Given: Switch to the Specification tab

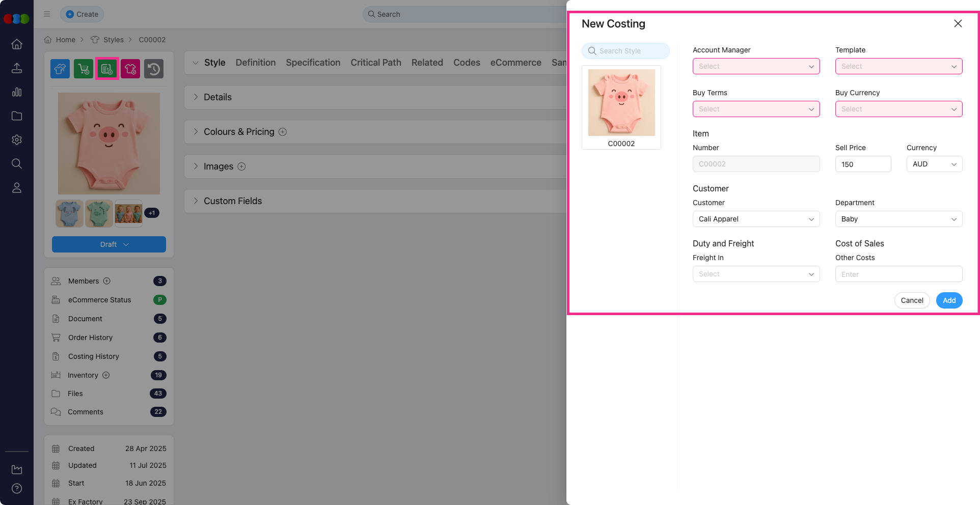Looking at the screenshot, I should 313,63.
